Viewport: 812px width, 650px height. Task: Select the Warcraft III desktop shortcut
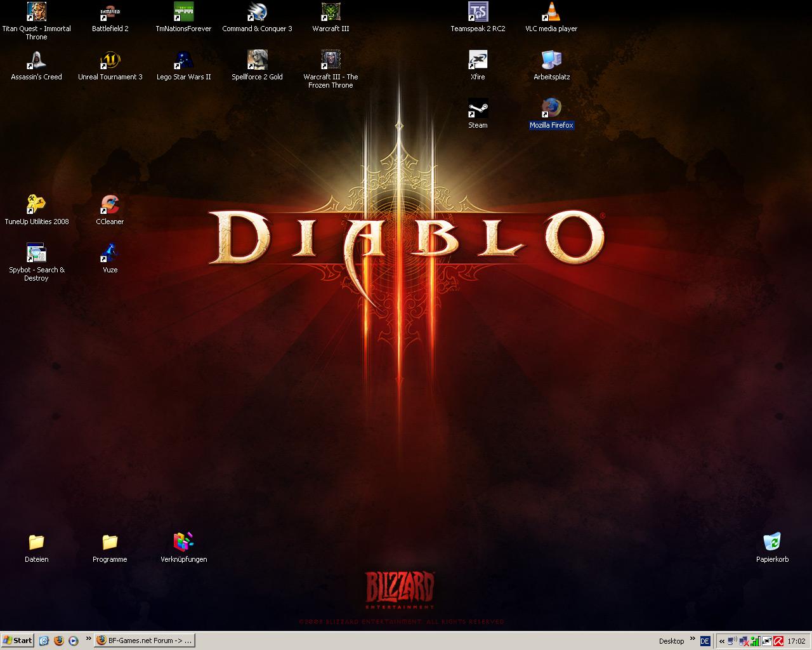[331, 13]
